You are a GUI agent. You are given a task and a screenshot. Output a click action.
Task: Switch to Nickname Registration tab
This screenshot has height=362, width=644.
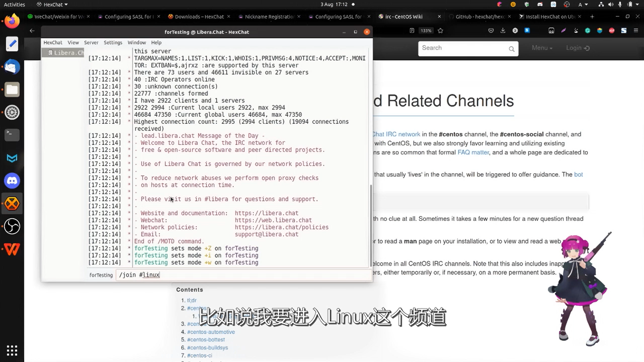point(269,16)
